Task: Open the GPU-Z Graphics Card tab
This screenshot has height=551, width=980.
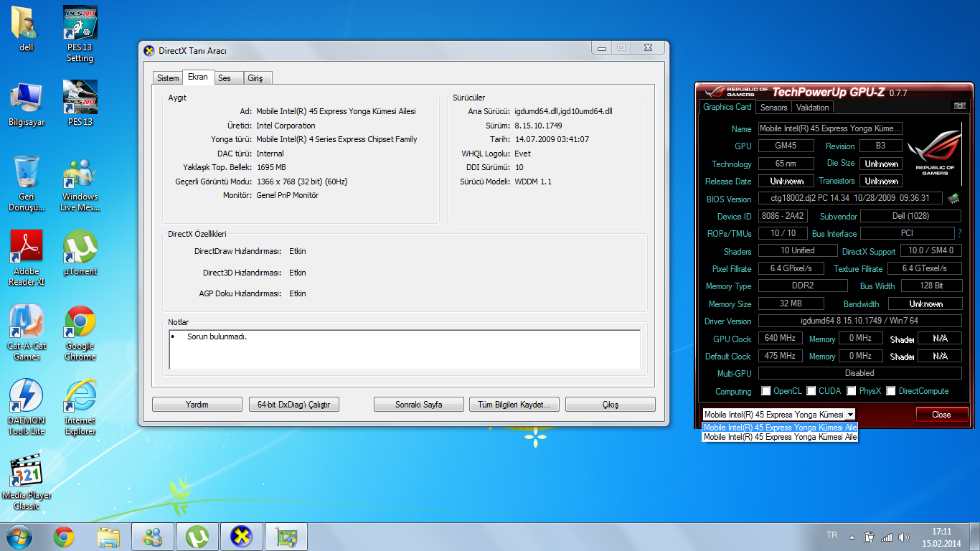Action: click(x=727, y=107)
